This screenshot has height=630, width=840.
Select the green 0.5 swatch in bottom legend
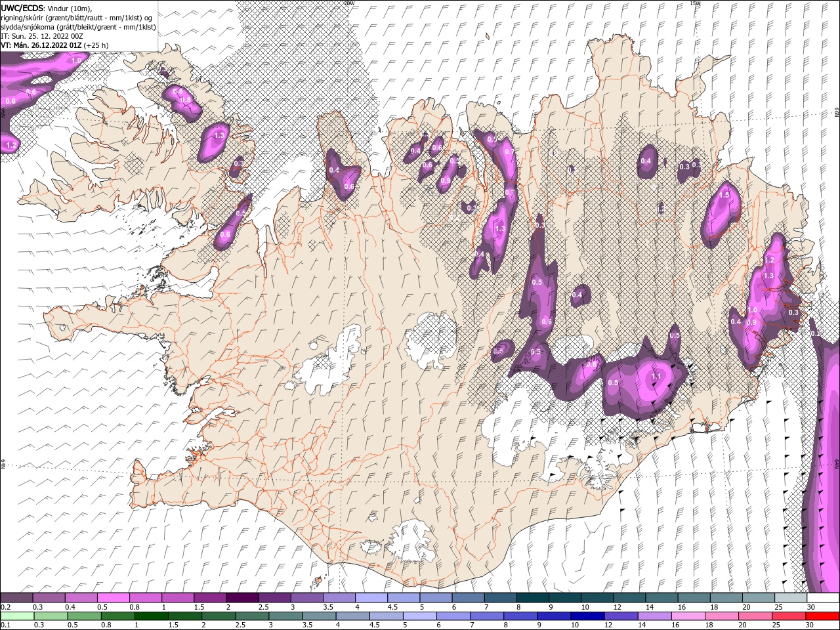coord(84,616)
